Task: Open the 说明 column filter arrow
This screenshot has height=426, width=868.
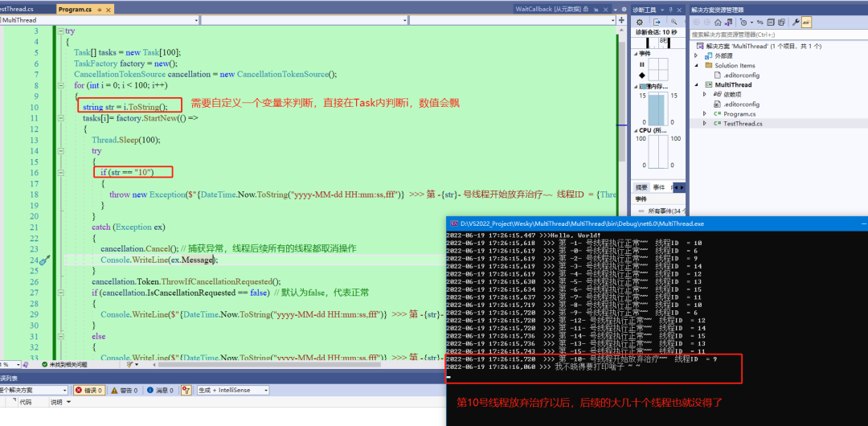Action: (70, 402)
